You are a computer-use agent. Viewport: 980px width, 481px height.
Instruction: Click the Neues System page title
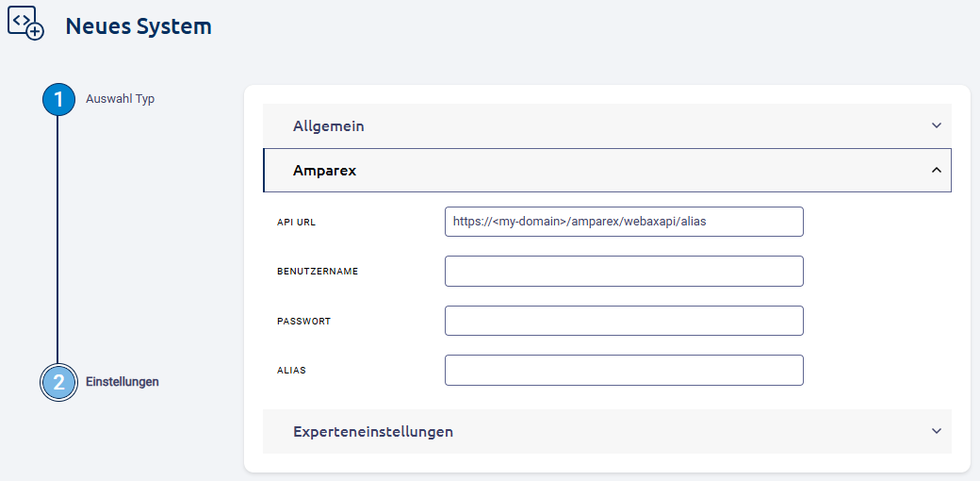click(139, 26)
